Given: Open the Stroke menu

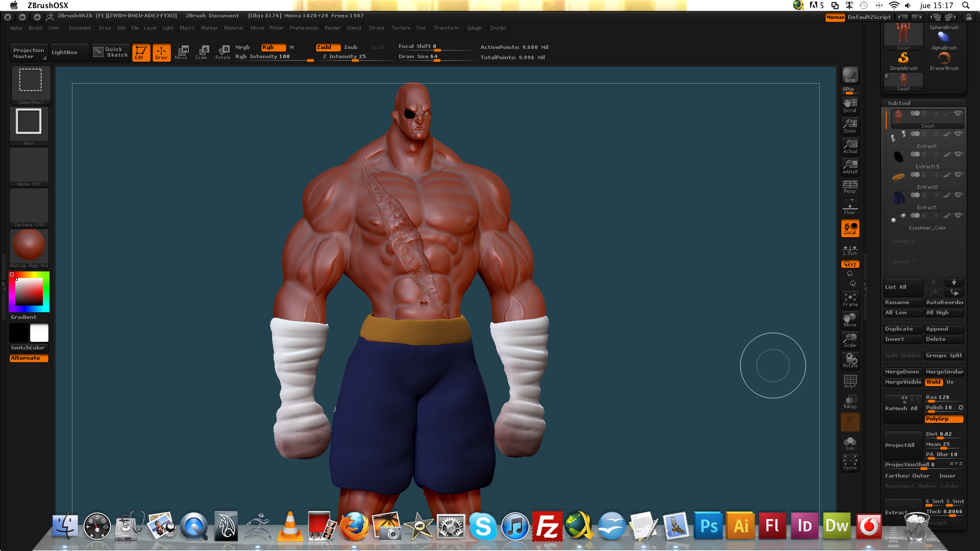Looking at the screenshot, I should point(376,28).
